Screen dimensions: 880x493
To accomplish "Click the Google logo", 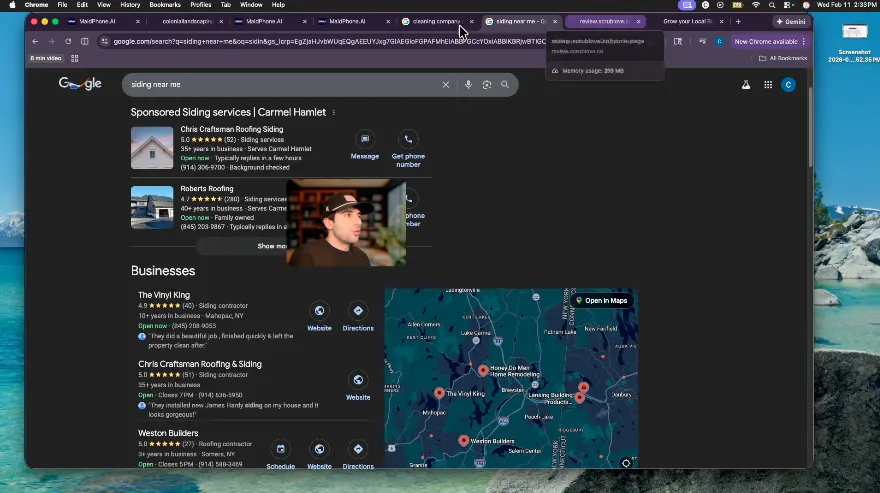I will [80, 84].
